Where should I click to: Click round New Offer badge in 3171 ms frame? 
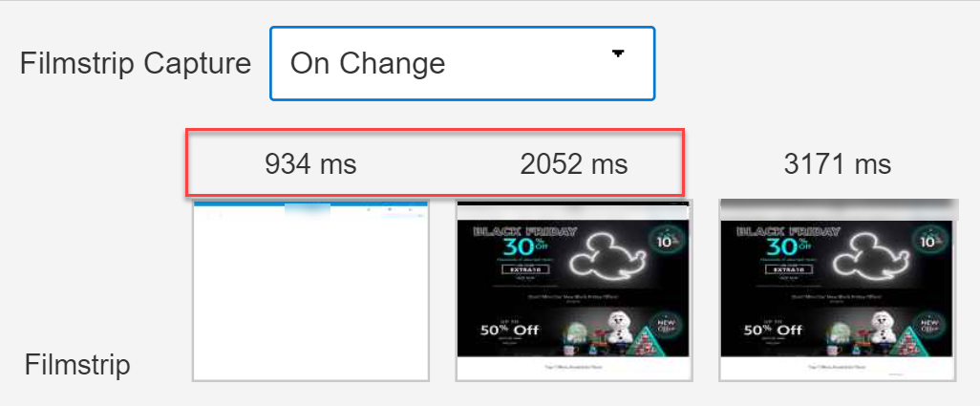(x=933, y=326)
